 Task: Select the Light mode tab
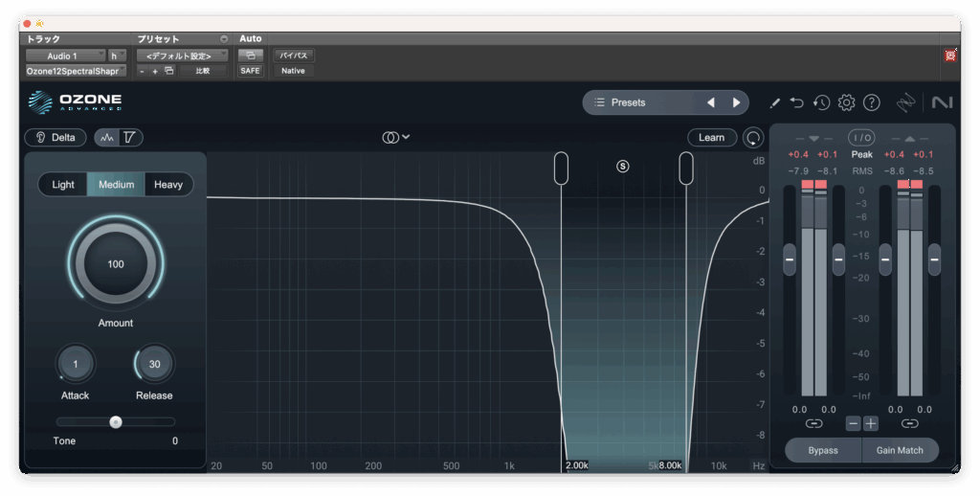coord(63,185)
